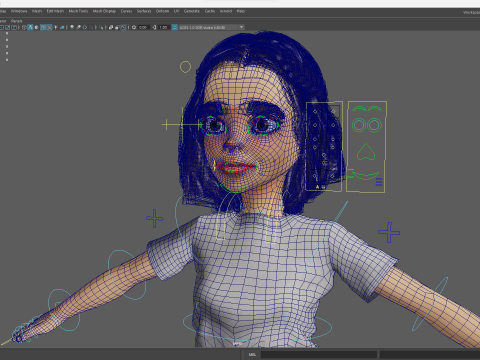Open the Surfaces menu

click(144, 11)
